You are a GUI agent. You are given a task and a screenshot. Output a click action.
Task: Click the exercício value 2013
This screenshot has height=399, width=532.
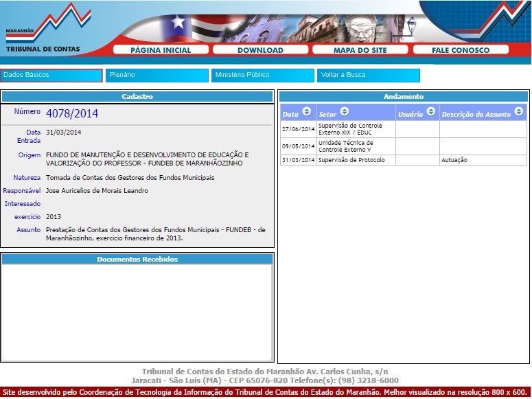[54, 216]
